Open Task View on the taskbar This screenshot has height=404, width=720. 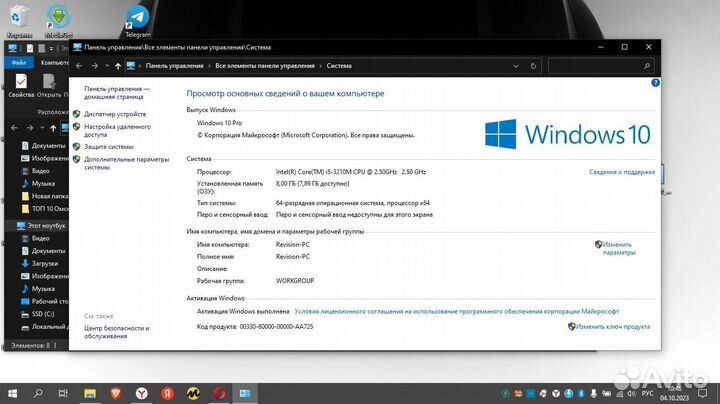(63, 393)
